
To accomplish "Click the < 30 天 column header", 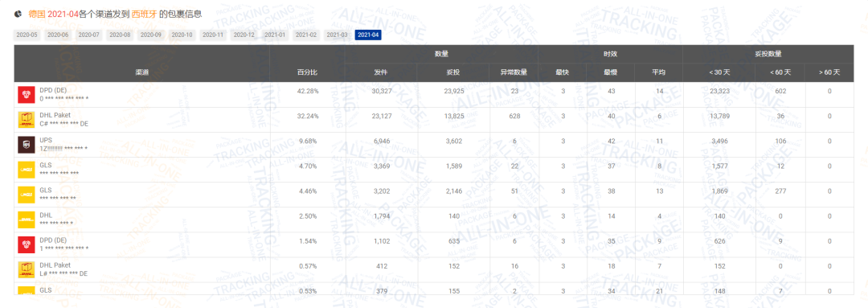I will (719, 72).
